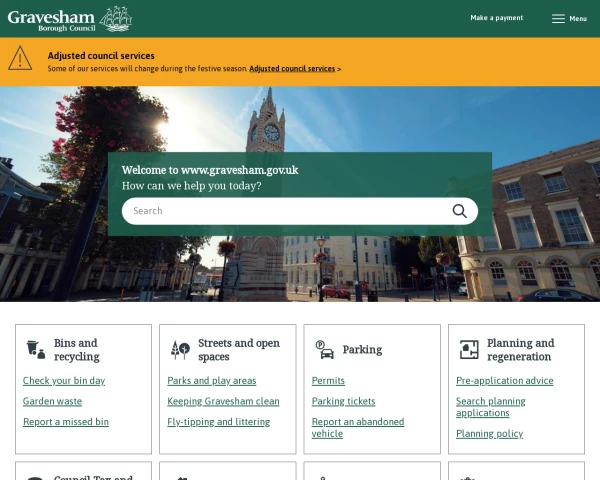Viewport: 600px width, 480px height.
Task: Open the hamburger Menu icon
Action: click(558, 18)
